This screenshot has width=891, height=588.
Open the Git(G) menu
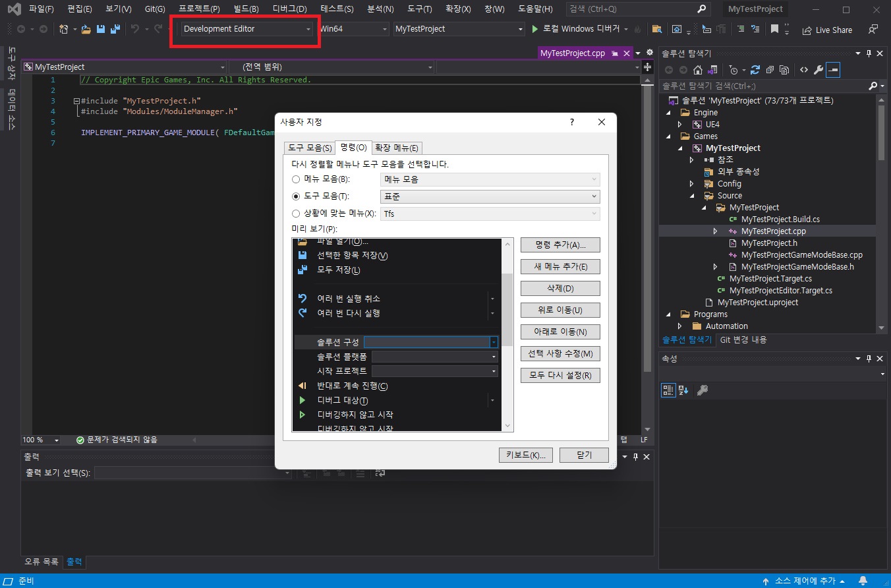(155, 9)
